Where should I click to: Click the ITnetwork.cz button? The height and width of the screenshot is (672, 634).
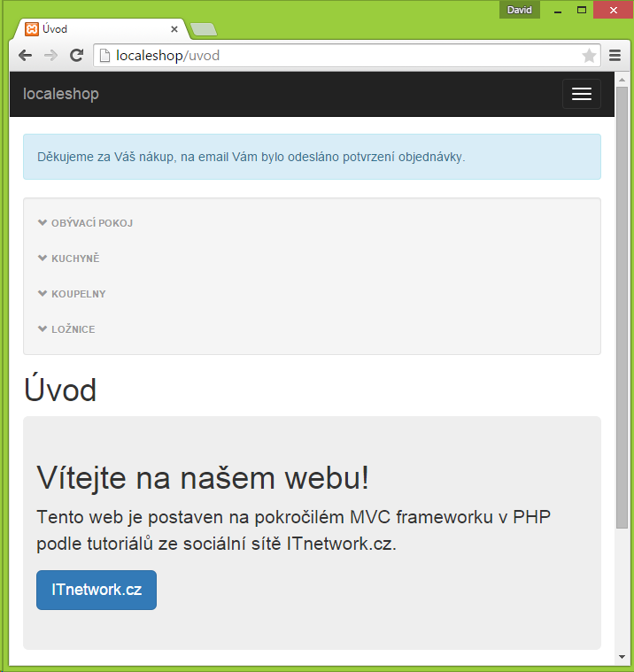coord(97,590)
